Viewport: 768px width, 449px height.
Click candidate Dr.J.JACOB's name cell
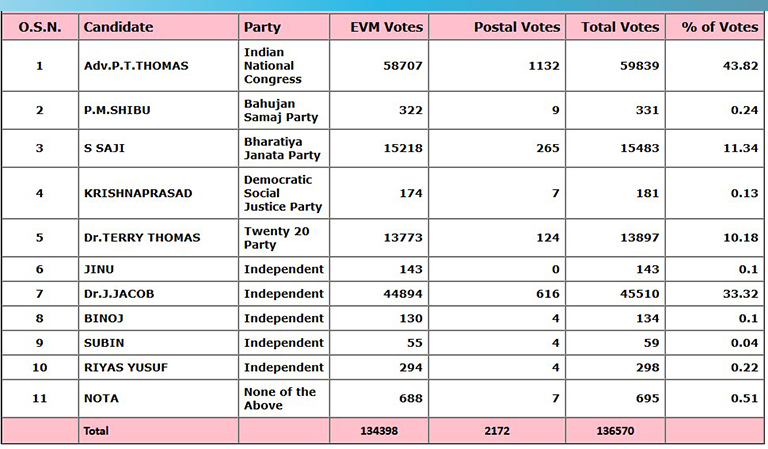coord(121,294)
